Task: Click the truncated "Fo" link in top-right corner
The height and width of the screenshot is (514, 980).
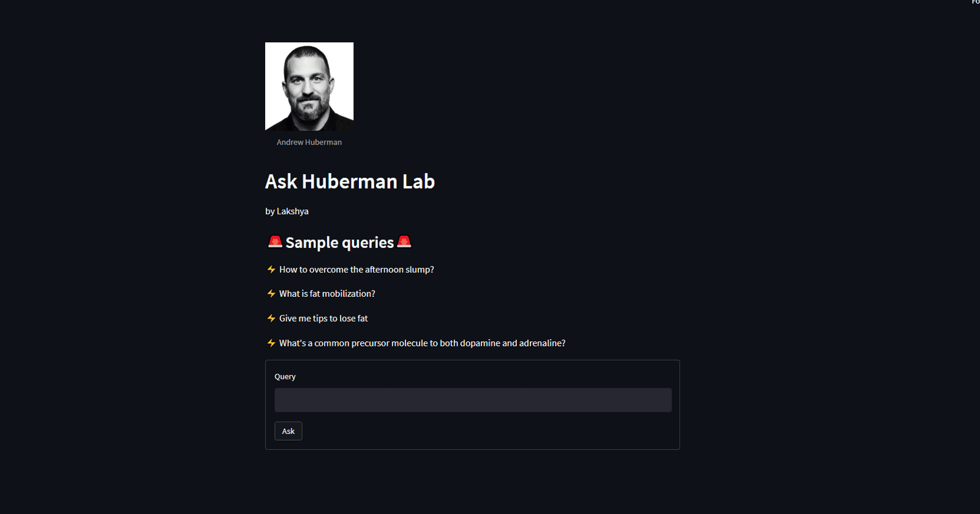Action: point(975,2)
